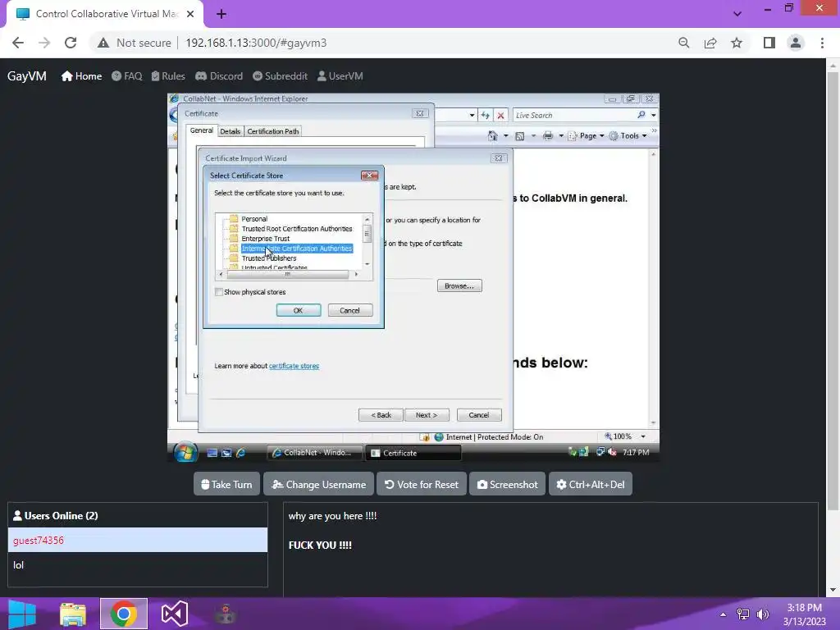Click Take Turn button
Viewport: 840px width, 630px height.
point(226,484)
